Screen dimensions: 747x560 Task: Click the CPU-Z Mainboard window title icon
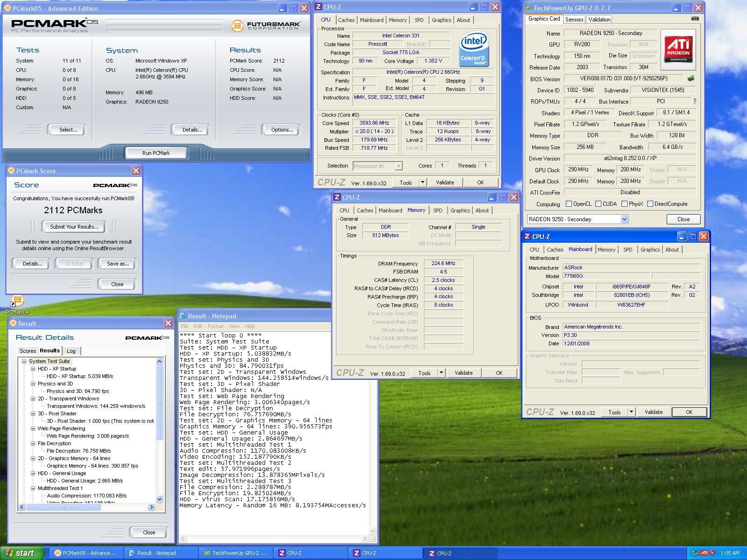pyautogui.click(x=527, y=237)
